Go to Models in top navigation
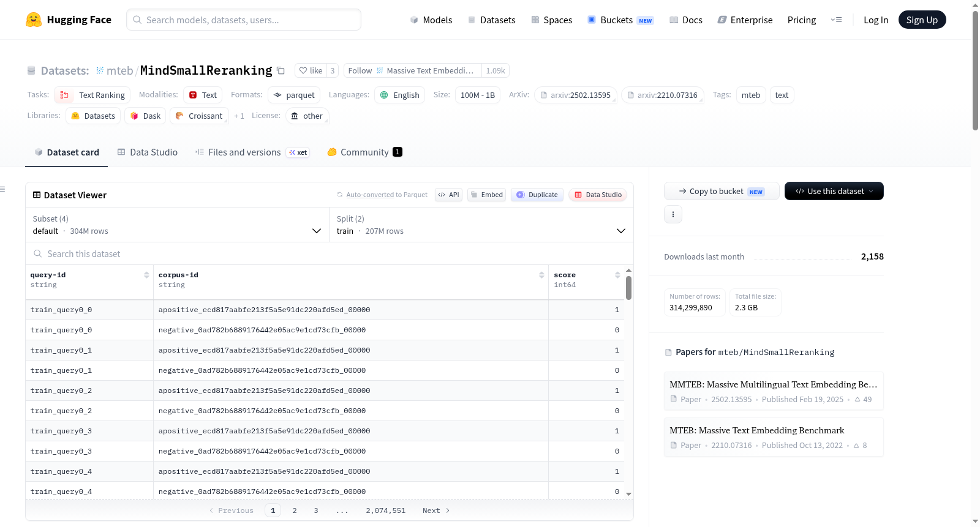The width and height of the screenshot is (980, 527). pos(431,20)
